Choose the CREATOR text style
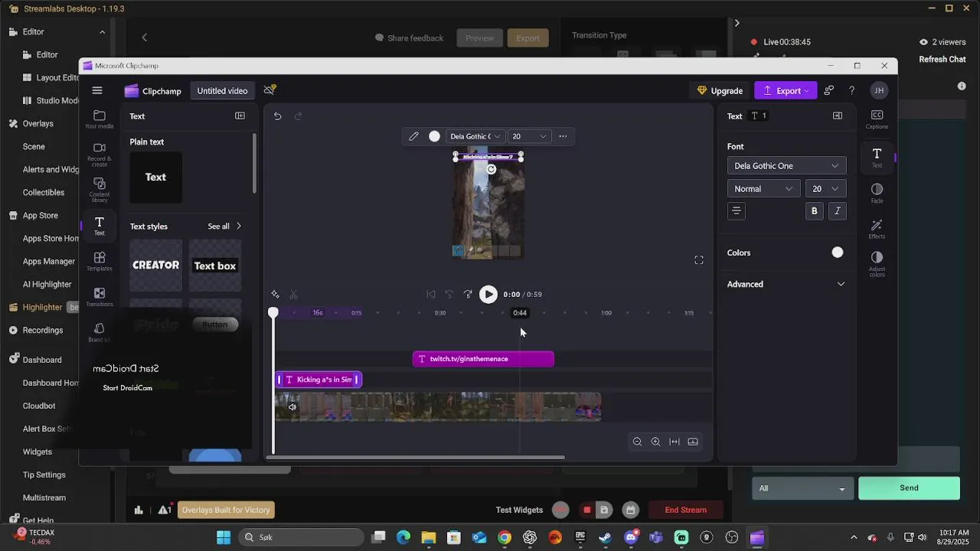The height and width of the screenshot is (551, 980). coord(156,266)
